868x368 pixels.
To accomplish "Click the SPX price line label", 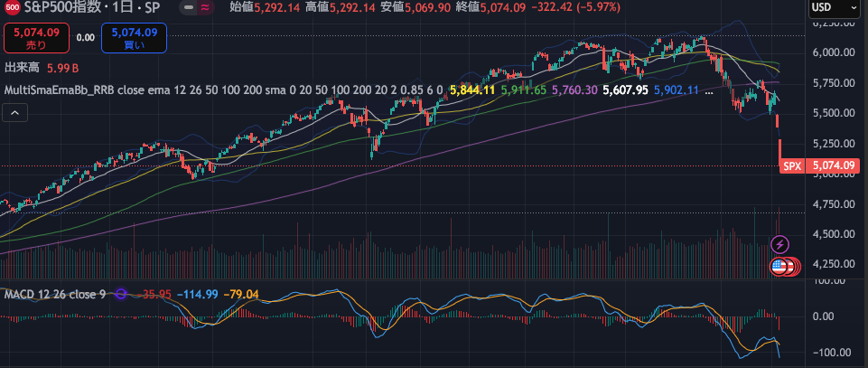I will coord(792,165).
